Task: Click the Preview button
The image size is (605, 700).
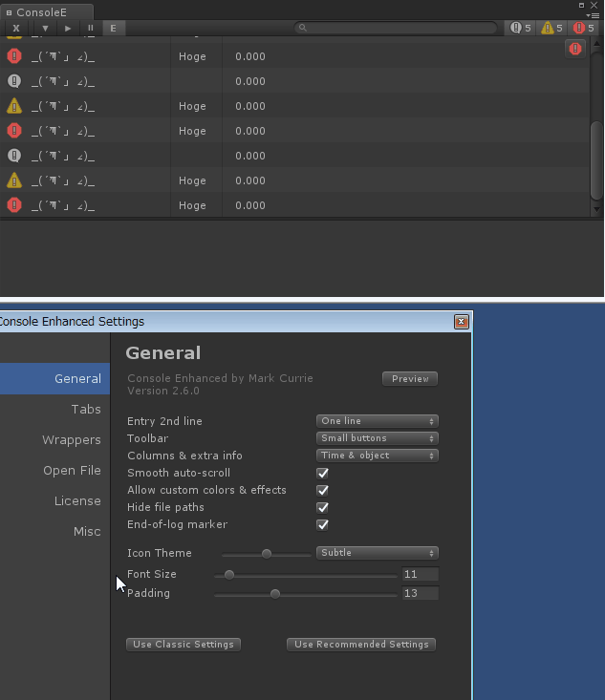Action: pos(410,378)
